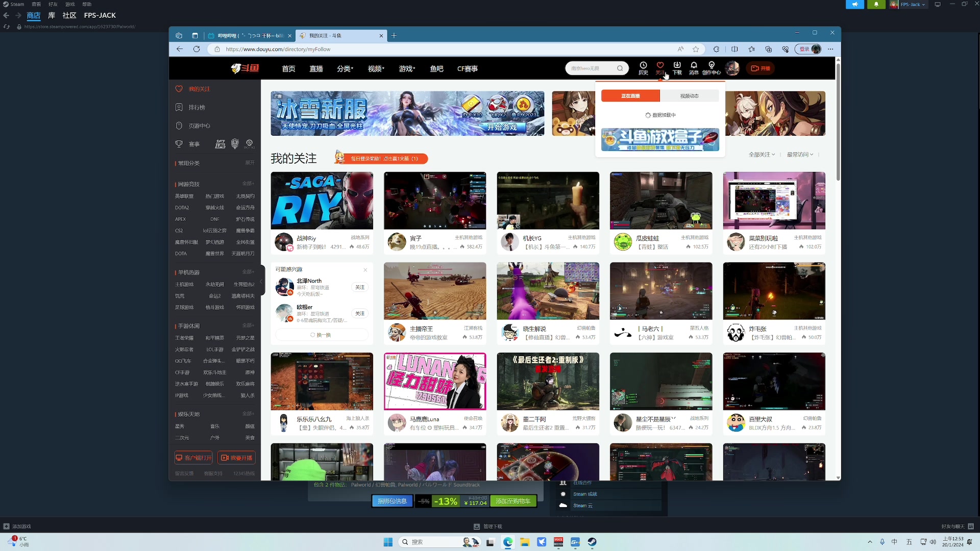Click 换一换 to refresh recommendations
The image size is (980, 551).
(x=322, y=335)
